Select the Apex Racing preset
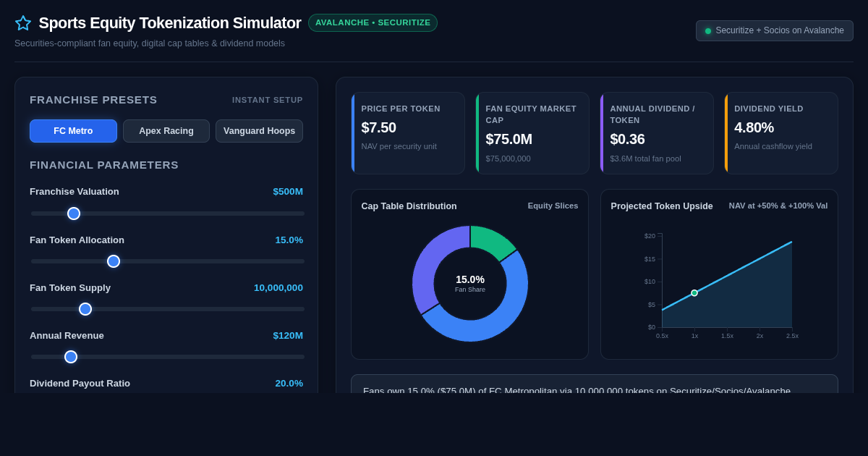The width and height of the screenshot is (868, 456). [x=166, y=131]
